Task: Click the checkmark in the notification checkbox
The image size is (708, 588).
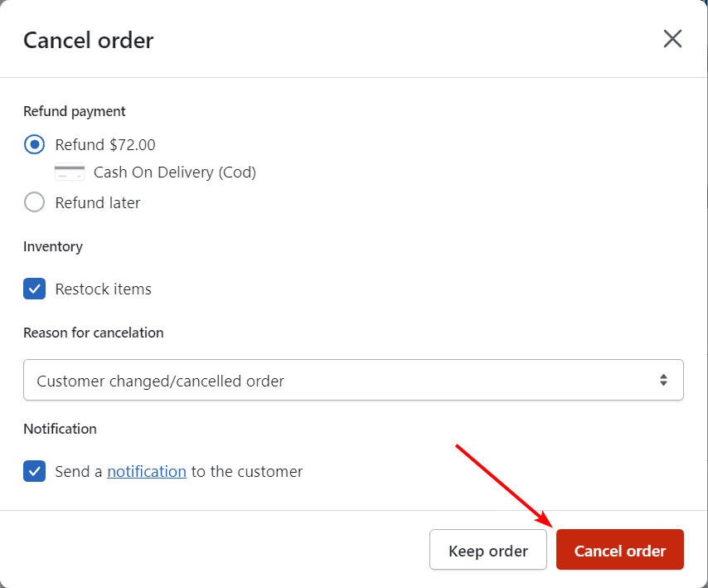Action: 34,471
